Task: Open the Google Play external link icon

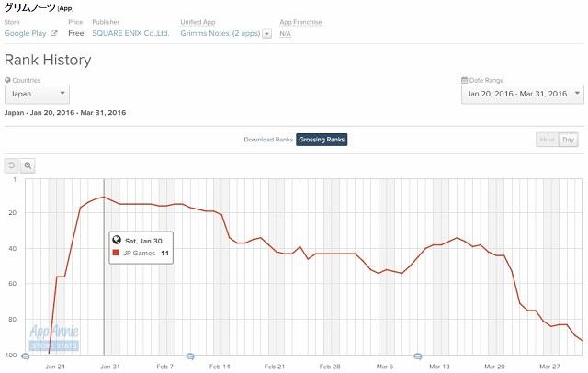Action: click(53, 33)
